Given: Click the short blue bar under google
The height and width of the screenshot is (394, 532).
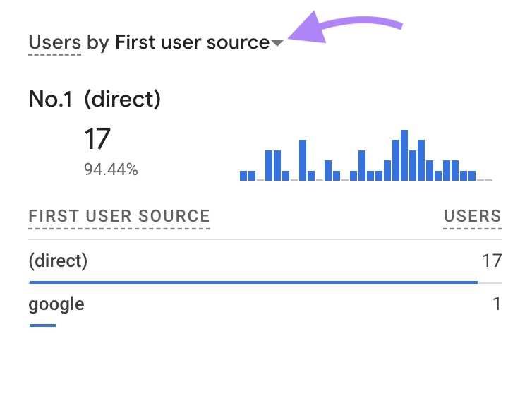Looking at the screenshot, I should click(42, 326).
